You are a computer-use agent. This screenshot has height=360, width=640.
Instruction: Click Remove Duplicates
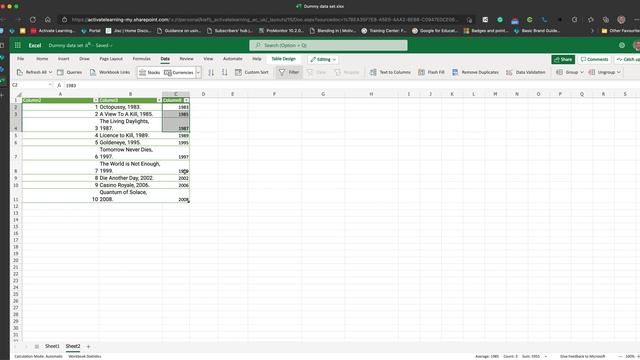tap(475, 72)
